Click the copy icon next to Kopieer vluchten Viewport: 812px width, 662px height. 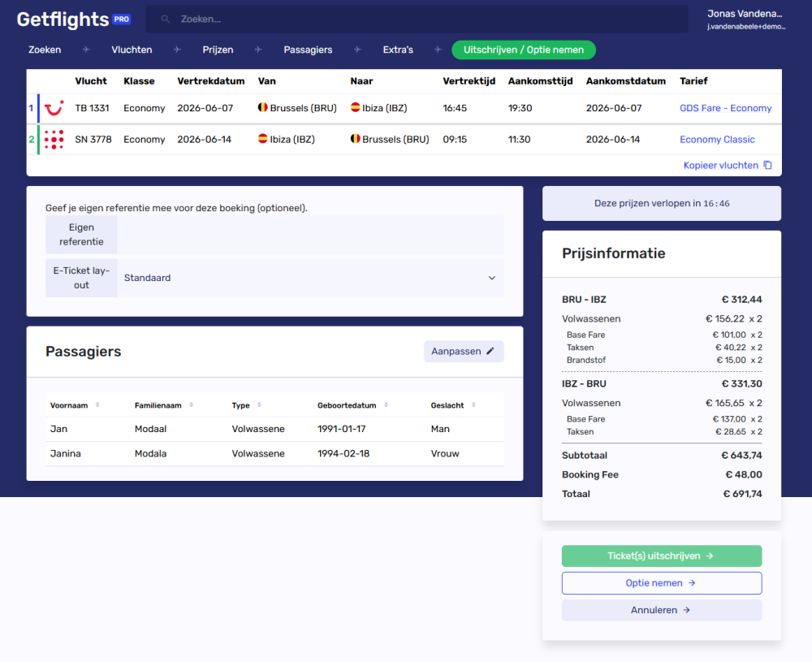pos(767,166)
